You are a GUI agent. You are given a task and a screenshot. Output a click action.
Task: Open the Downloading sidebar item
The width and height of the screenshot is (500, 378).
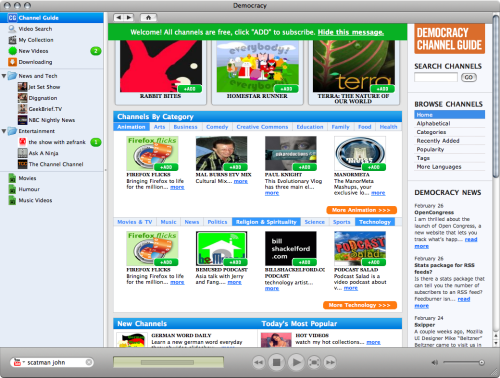35,62
